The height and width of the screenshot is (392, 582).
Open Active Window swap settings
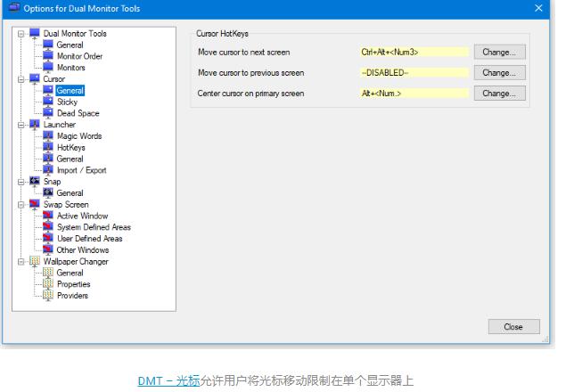[x=82, y=216]
